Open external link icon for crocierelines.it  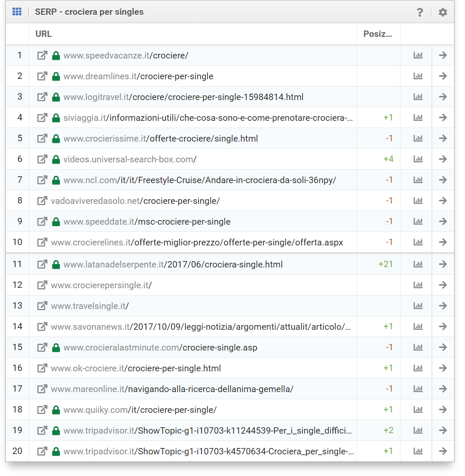pyautogui.click(x=42, y=242)
